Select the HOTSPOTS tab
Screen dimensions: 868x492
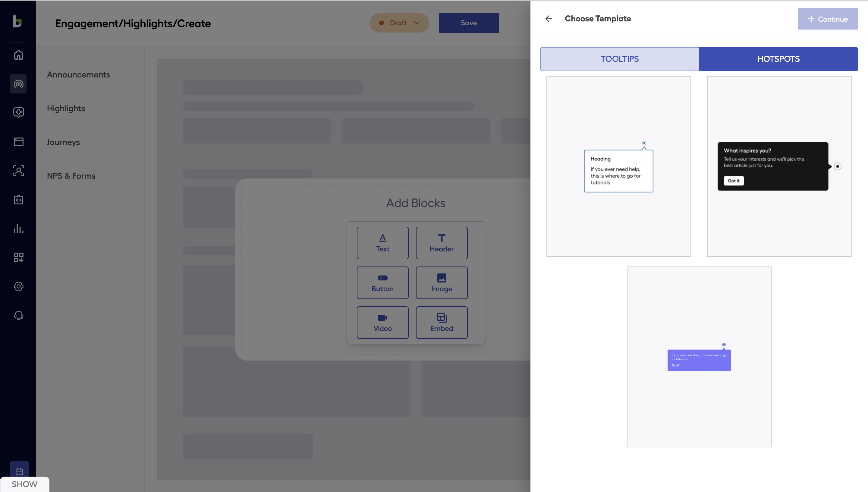coord(778,59)
